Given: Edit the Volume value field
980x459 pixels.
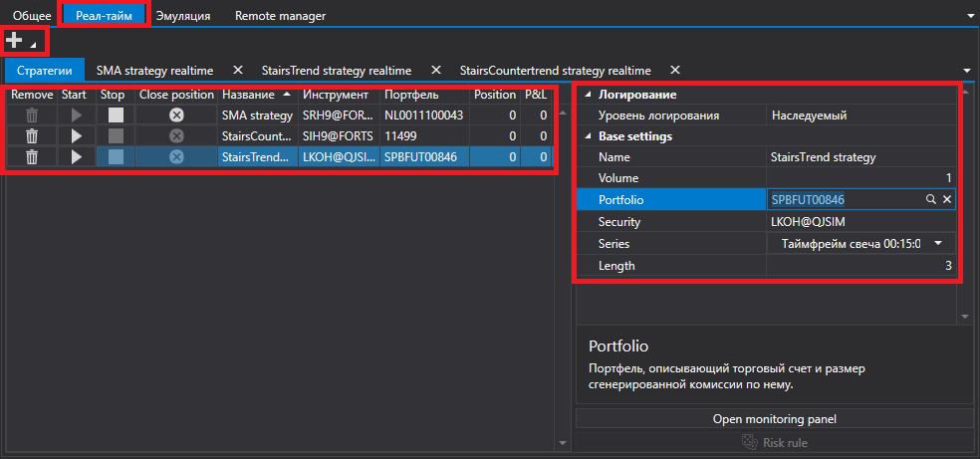Looking at the screenshot, I should coord(860,178).
